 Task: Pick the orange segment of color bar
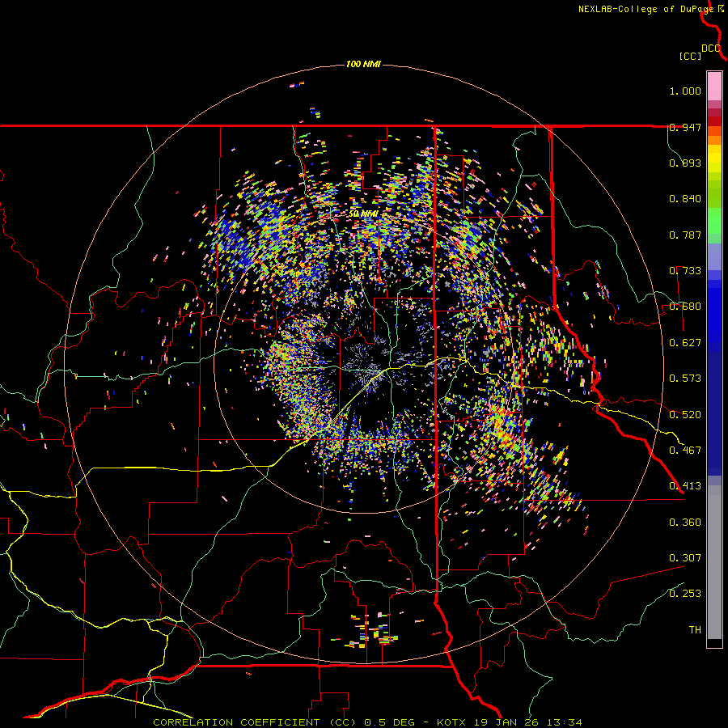(714, 140)
